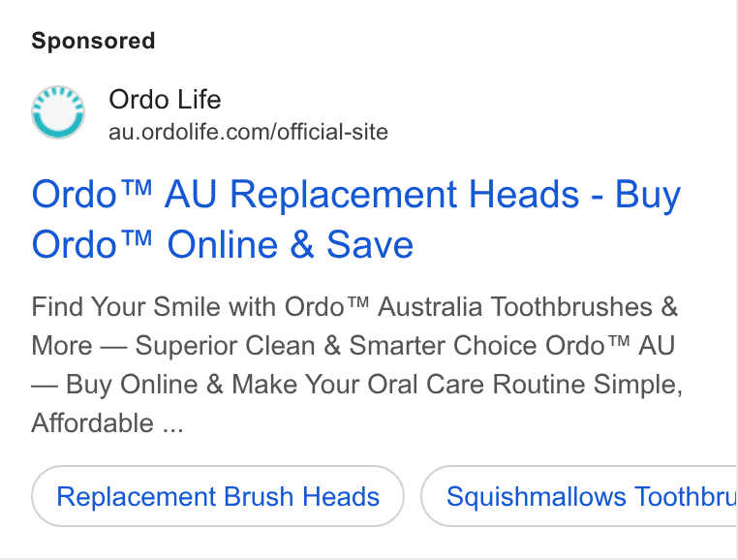Visit the au.ordolife.com/official-site URL
The height and width of the screenshot is (560, 738).
[x=248, y=132]
